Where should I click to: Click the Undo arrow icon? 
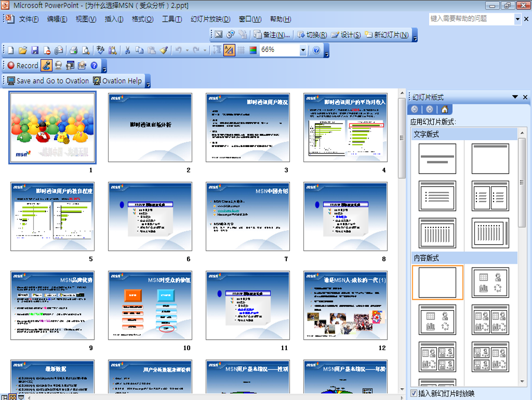(179, 50)
